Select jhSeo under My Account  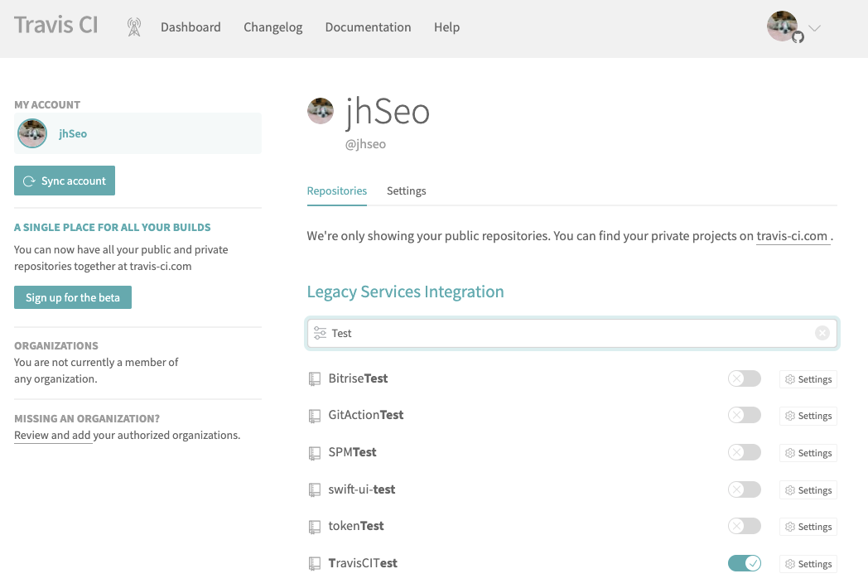click(x=137, y=133)
